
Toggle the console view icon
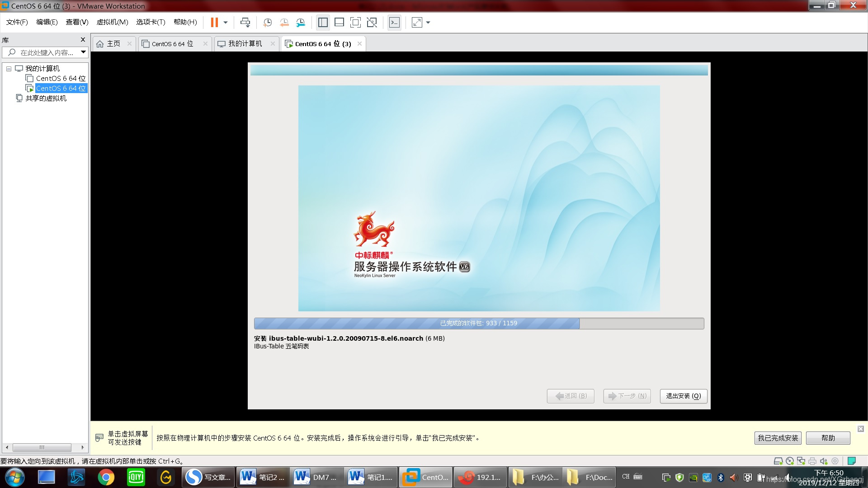click(394, 22)
